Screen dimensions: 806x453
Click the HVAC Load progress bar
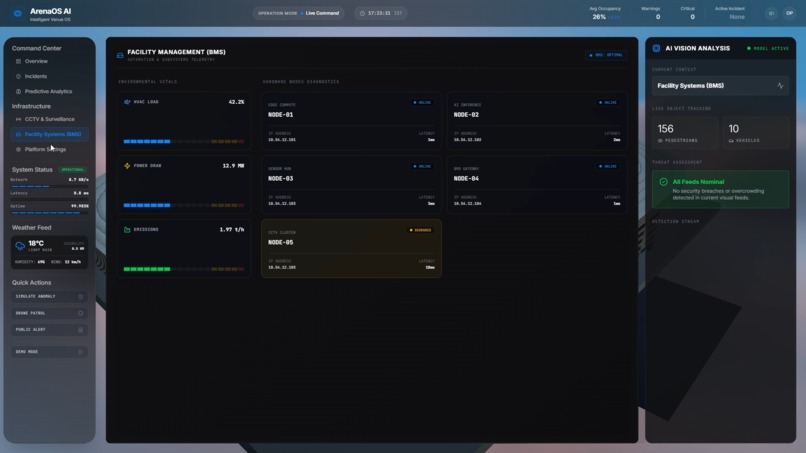[x=184, y=141]
